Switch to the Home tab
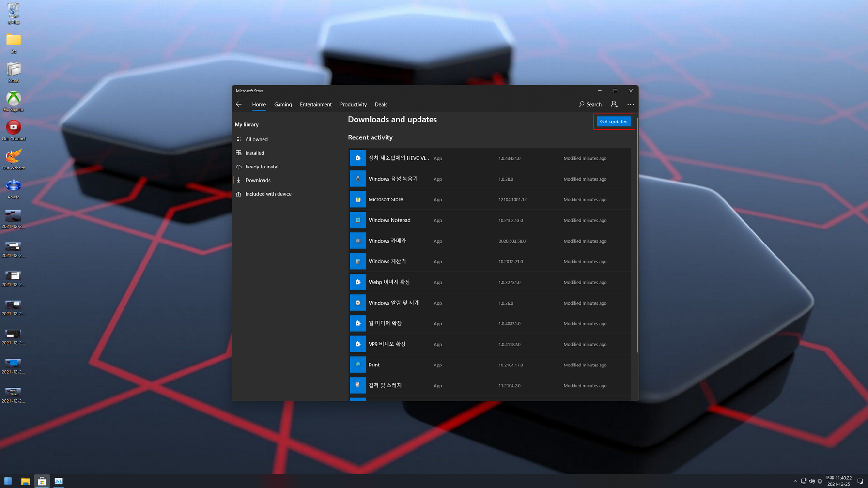The height and width of the screenshot is (488, 868). tap(259, 104)
